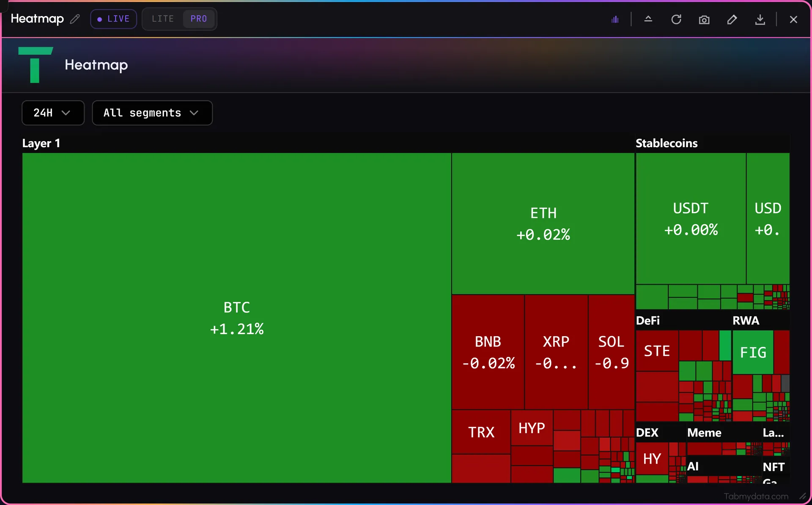
Task: Click the pencil icon beside the Heatmap title
Action: [75, 19]
